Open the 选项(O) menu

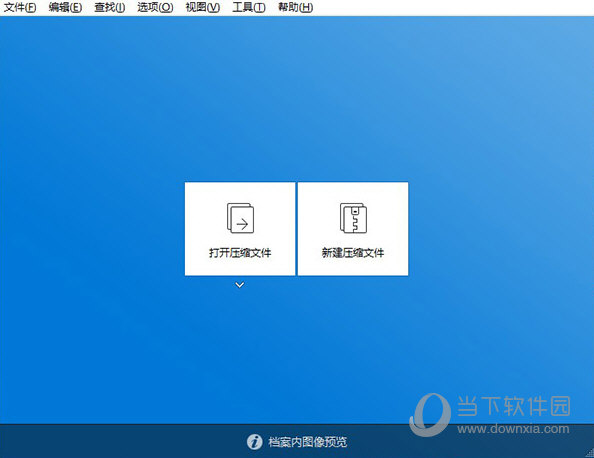point(155,7)
